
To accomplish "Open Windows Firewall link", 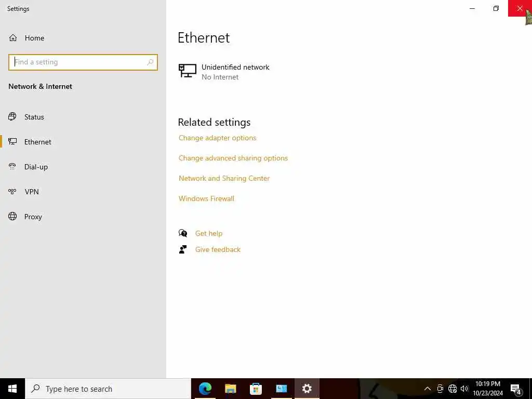I will (x=206, y=198).
